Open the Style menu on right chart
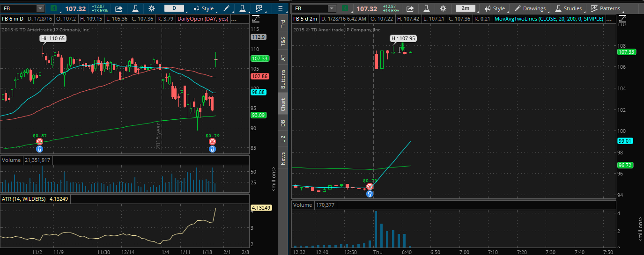 click(x=495, y=8)
